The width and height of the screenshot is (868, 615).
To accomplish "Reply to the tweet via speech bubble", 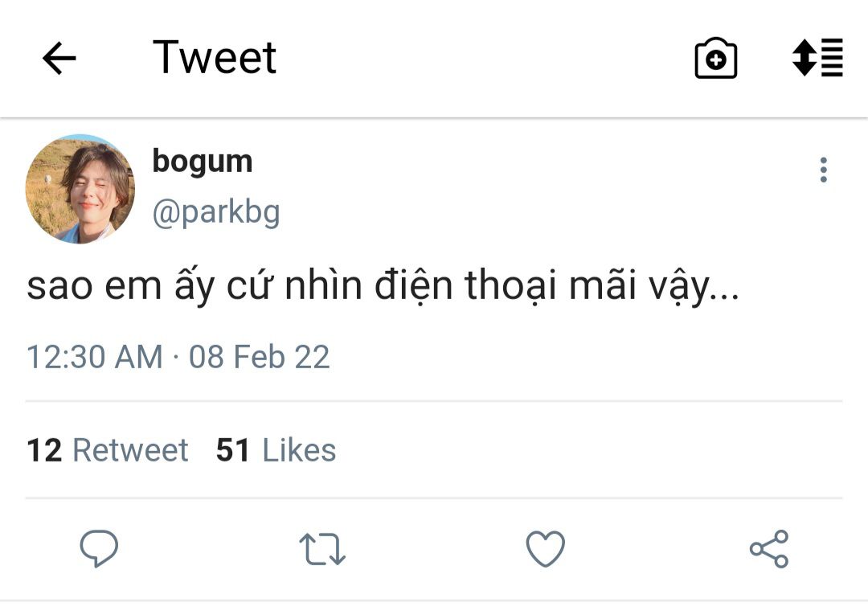I will [x=99, y=549].
